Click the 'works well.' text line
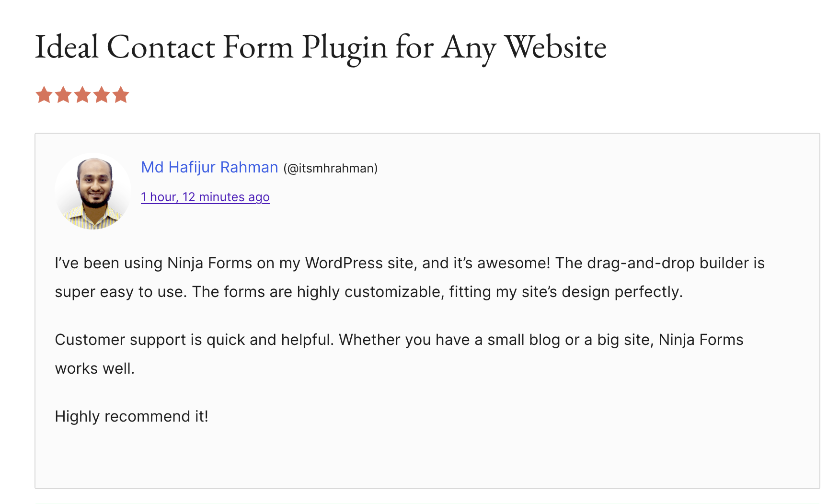 coord(95,368)
